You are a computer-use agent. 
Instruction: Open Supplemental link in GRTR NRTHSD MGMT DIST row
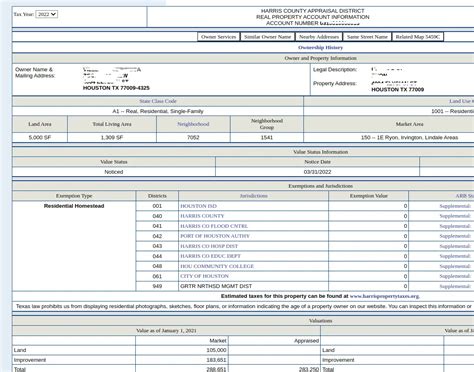coord(455,286)
